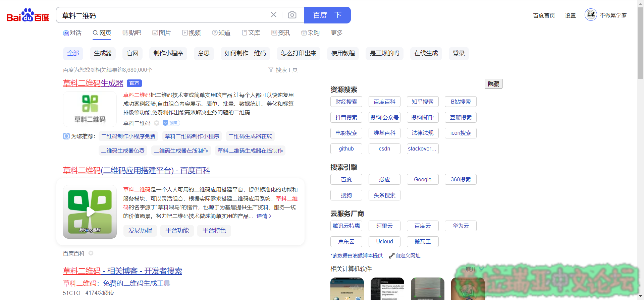Open first related software thumbnail

click(x=347, y=289)
